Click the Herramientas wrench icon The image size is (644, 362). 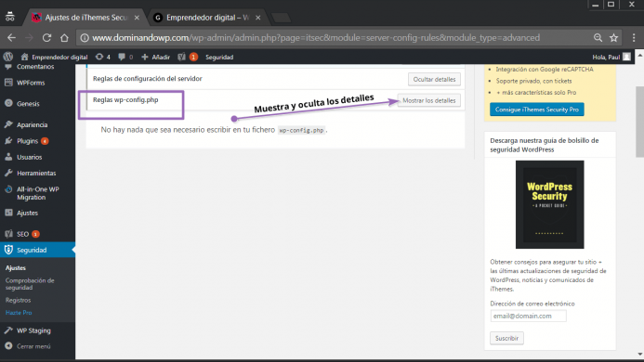(x=8, y=173)
